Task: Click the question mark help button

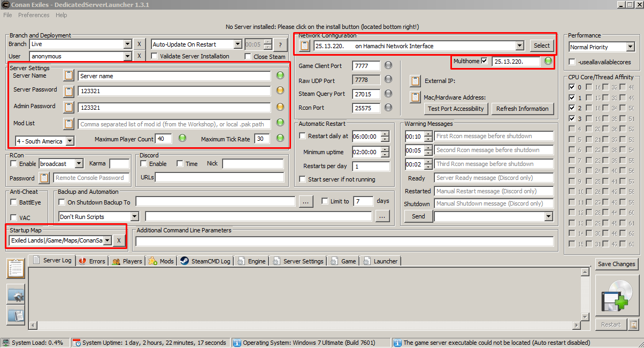Action: click(x=280, y=44)
